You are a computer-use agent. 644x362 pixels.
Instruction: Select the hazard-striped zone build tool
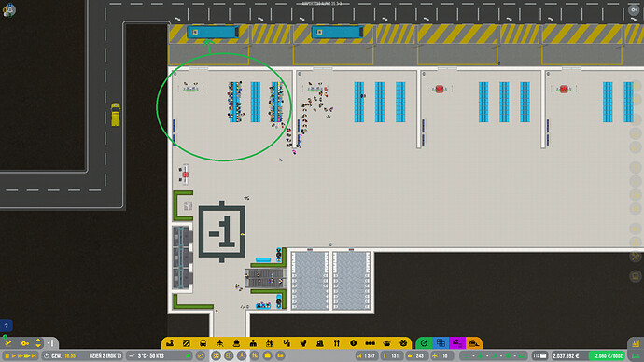click(x=187, y=343)
